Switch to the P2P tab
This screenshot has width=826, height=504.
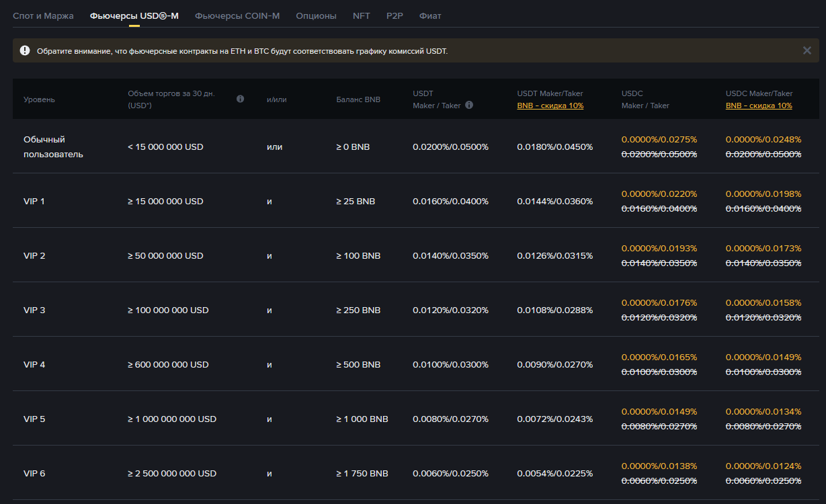point(395,15)
